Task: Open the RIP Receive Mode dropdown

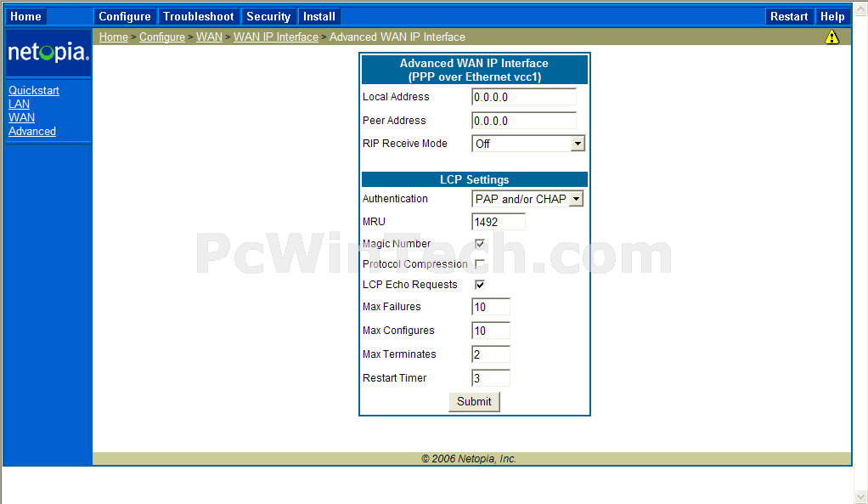Action: [528, 144]
